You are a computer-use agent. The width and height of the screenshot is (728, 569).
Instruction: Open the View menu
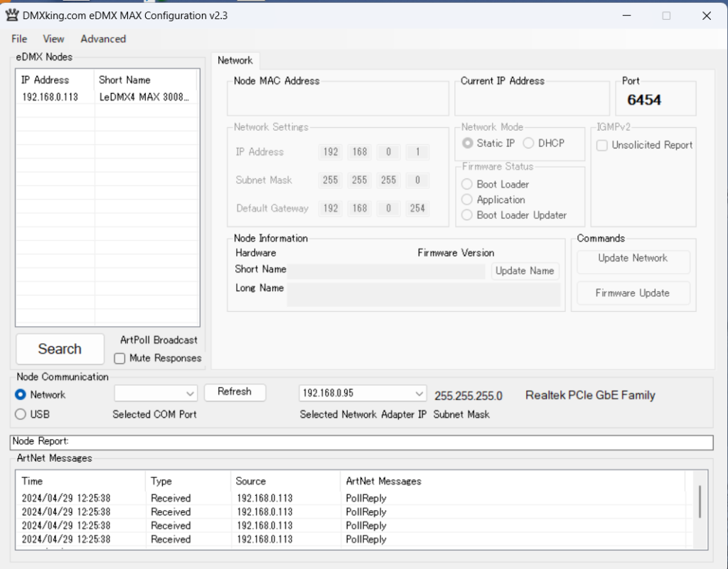(x=53, y=39)
